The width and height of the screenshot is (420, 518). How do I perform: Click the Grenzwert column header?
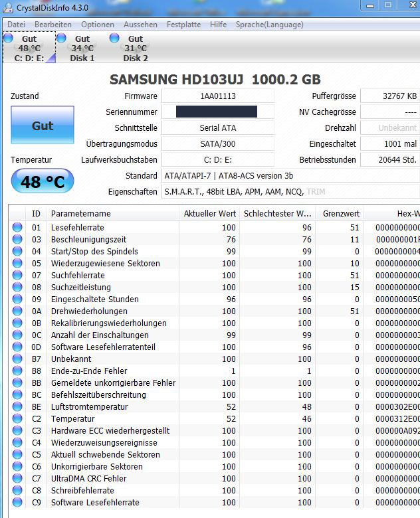(x=341, y=213)
